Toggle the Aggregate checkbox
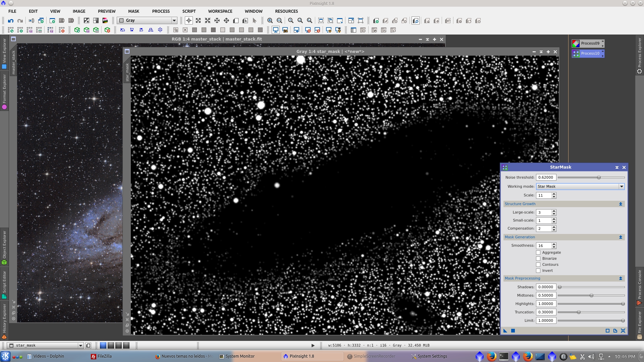 (538, 253)
